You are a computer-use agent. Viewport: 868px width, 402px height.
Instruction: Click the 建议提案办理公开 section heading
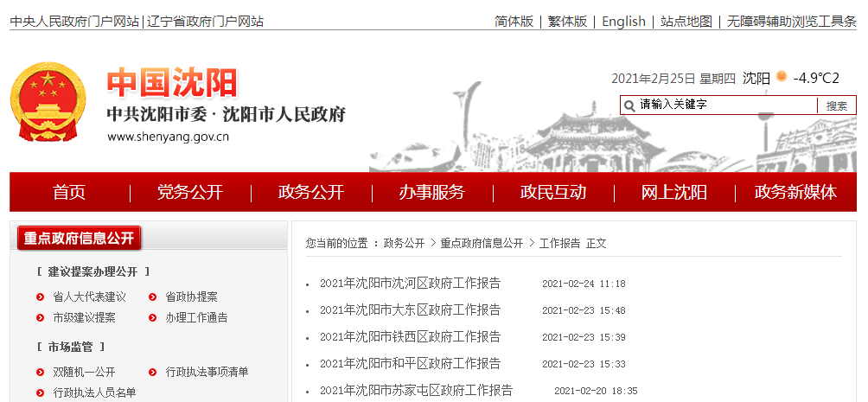(93, 271)
